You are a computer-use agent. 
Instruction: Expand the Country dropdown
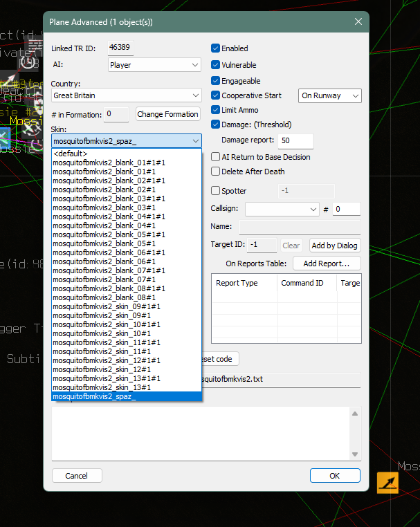pos(127,95)
